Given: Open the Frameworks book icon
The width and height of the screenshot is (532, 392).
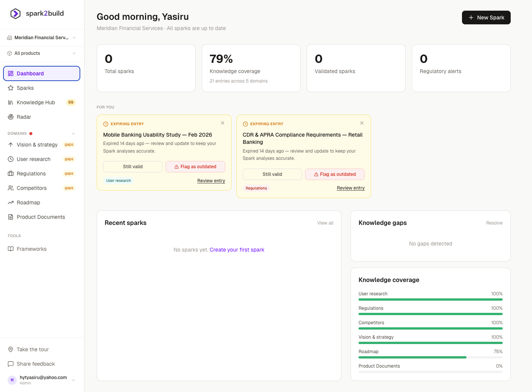Looking at the screenshot, I should tap(11, 249).
